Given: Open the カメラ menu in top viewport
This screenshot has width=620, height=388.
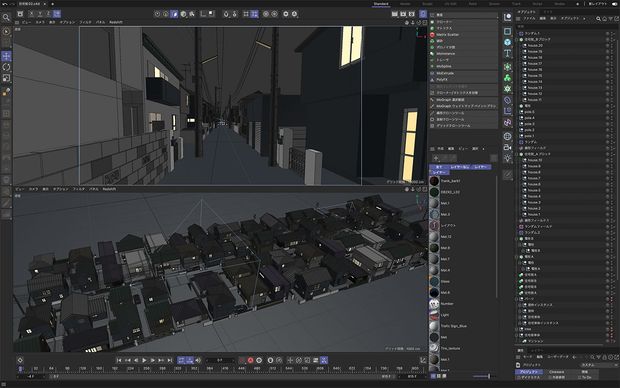Looking at the screenshot, I should pyautogui.click(x=40, y=23).
